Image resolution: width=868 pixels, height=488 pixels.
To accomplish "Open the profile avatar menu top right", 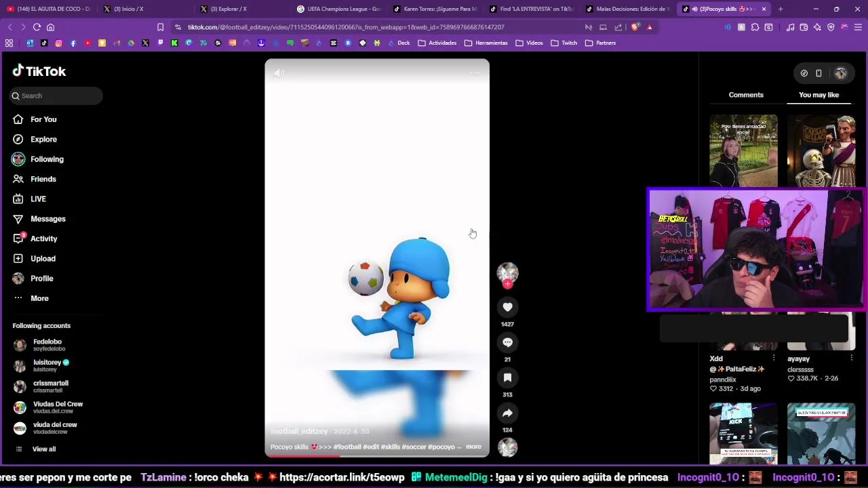I will coord(841,73).
